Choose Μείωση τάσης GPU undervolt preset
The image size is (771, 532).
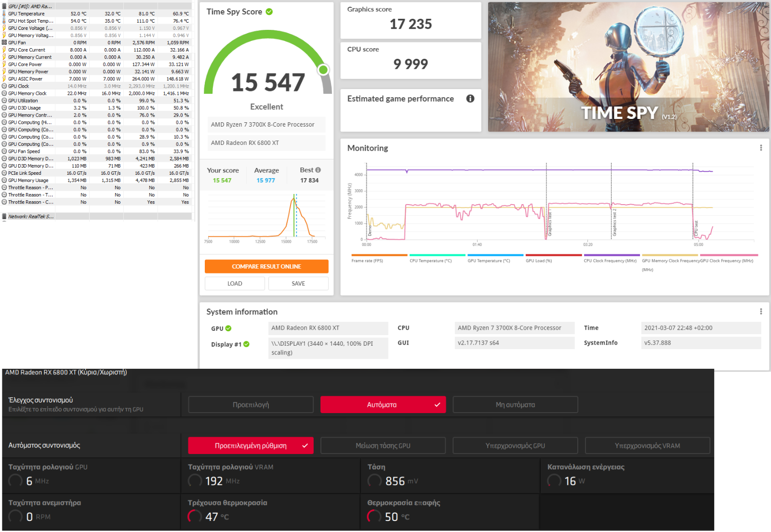pos(383,445)
